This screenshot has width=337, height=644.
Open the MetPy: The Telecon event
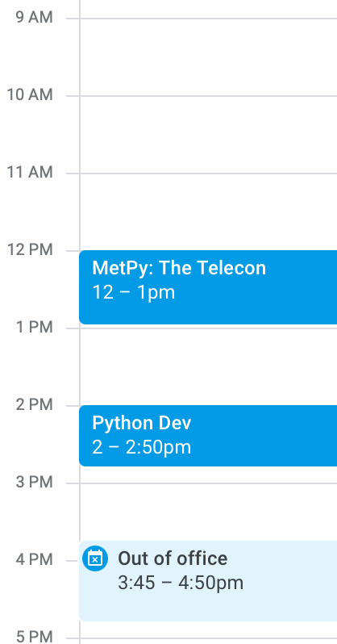[208, 287]
